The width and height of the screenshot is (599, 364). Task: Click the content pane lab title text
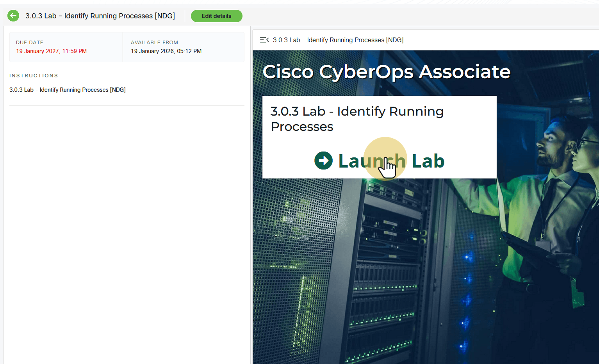338,40
